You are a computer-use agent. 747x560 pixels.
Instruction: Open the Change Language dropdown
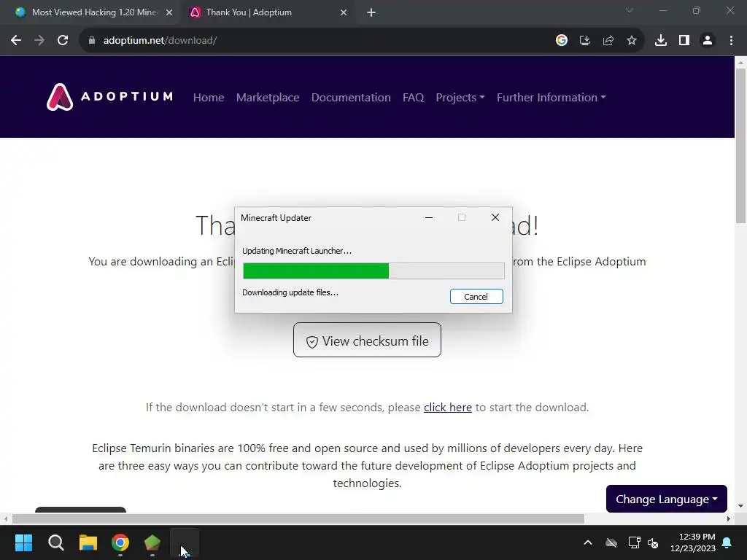tap(667, 499)
